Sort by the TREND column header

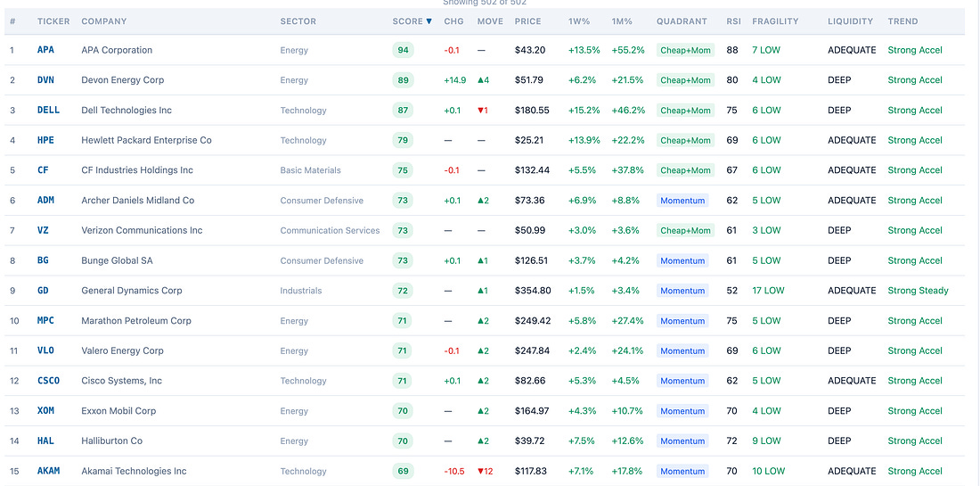pos(902,21)
